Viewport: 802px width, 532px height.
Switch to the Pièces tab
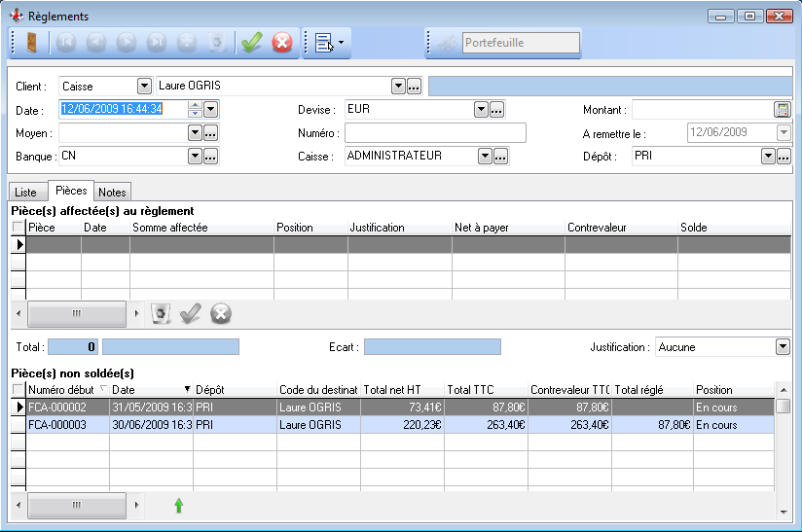pos(71,191)
